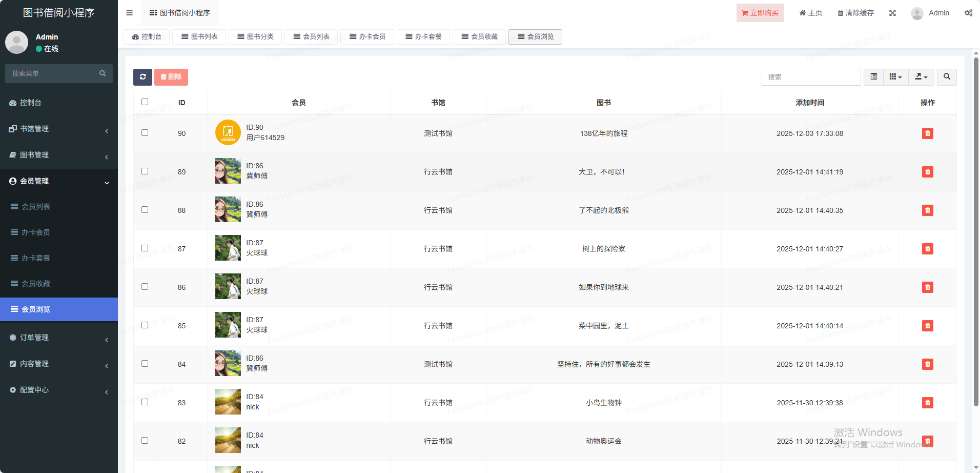Image resolution: width=980 pixels, height=473 pixels.
Task: Click the red trash icon for row 87
Action: pos(927,249)
